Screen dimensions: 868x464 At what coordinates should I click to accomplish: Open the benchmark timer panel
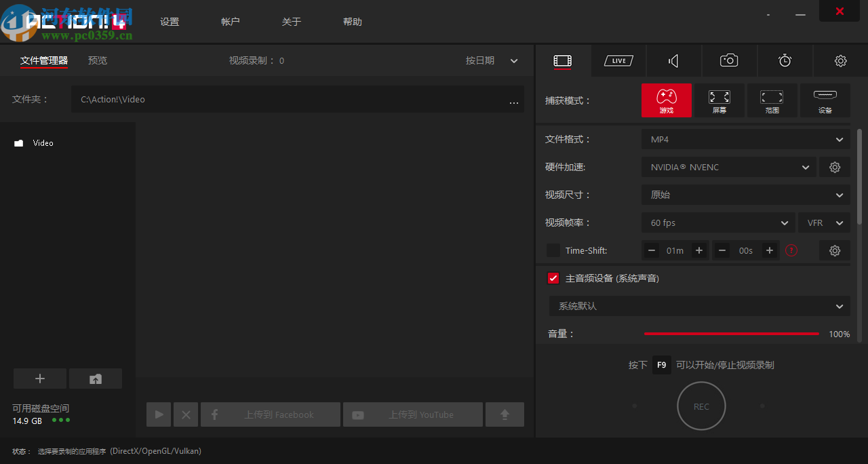tap(785, 60)
